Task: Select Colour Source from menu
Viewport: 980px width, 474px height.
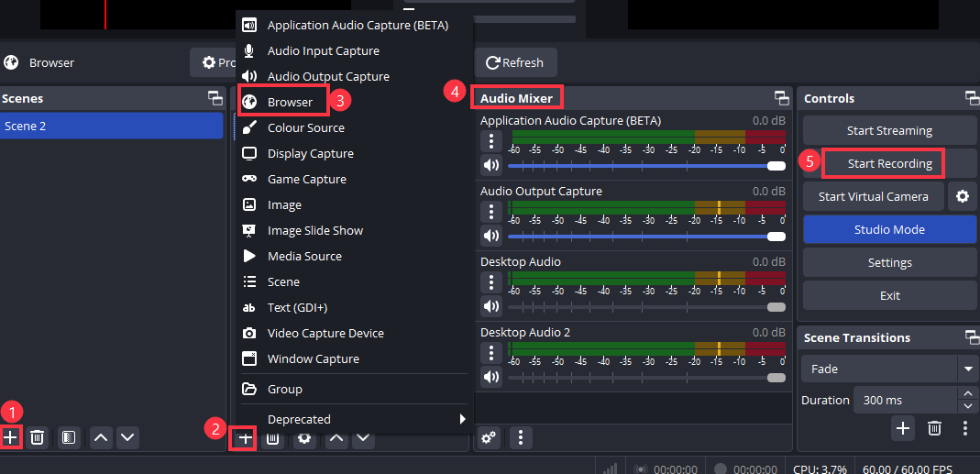Action: [x=355, y=127]
